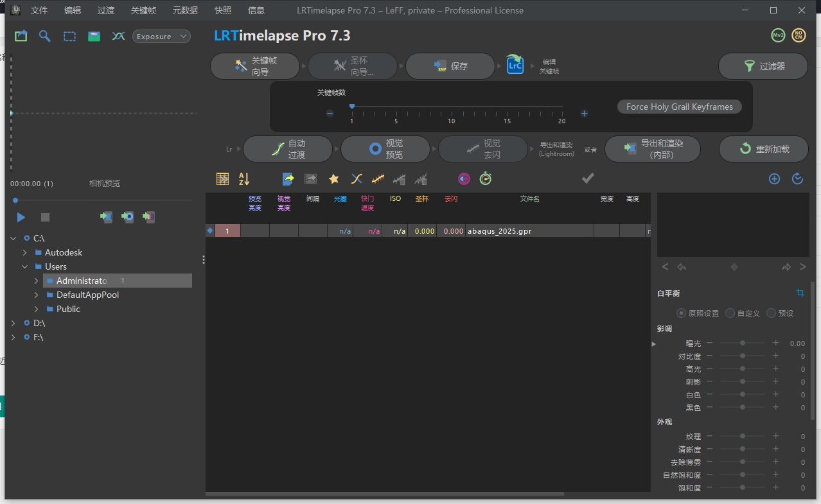The image size is (821, 504).
Task: Open the XMP export icon with blue arrow
Action: 287,178
